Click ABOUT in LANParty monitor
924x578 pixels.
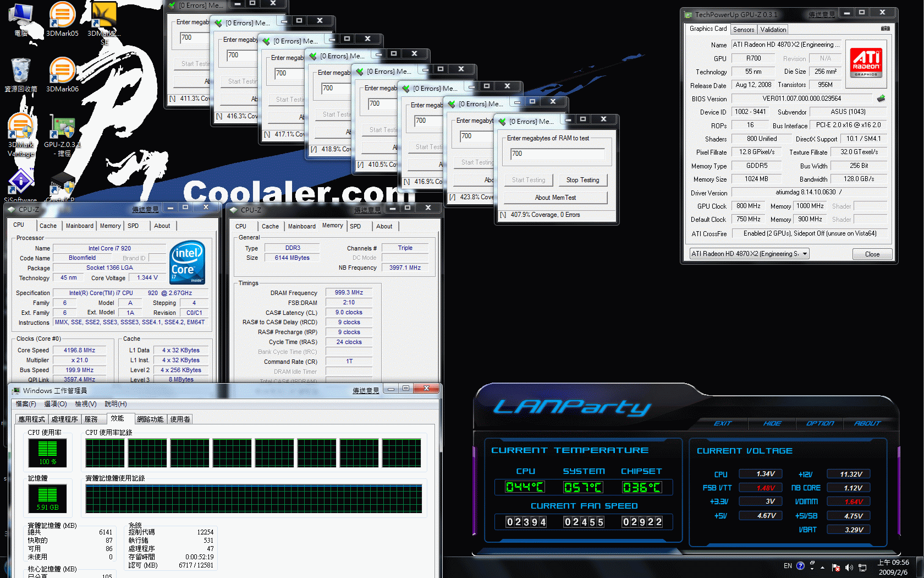tap(867, 423)
